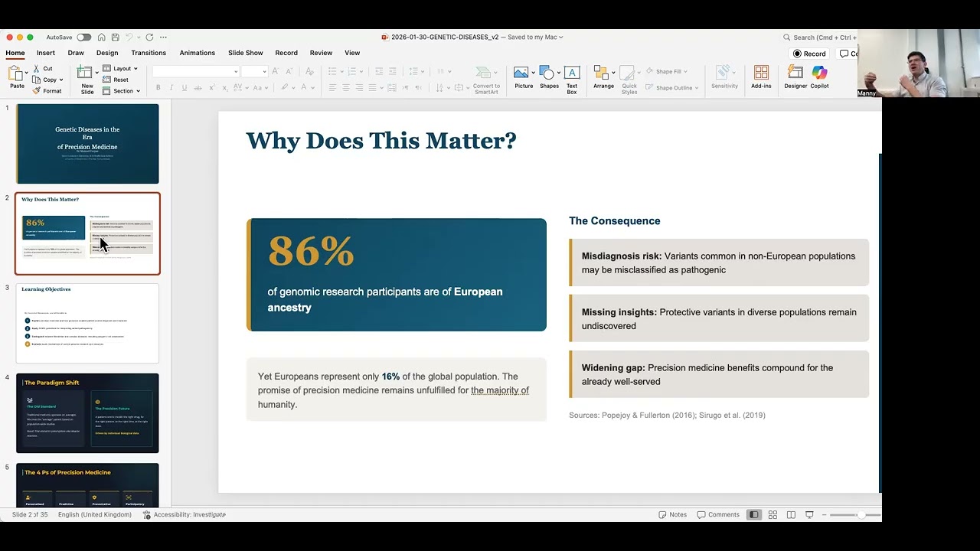Go to the Slide Show tab

click(x=246, y=53)
